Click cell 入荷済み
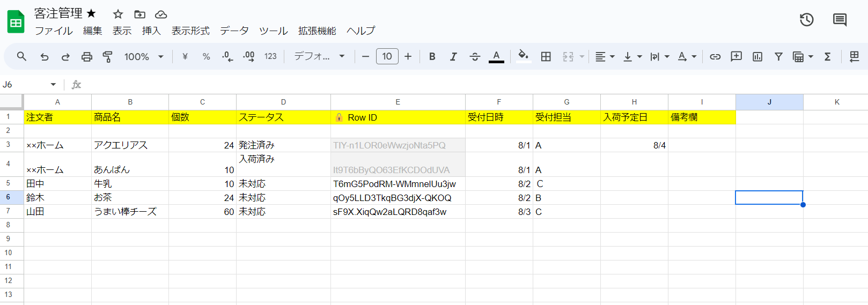Image resolution: width=868 pixels, height=305 pixels. click(x=283, y=164)
